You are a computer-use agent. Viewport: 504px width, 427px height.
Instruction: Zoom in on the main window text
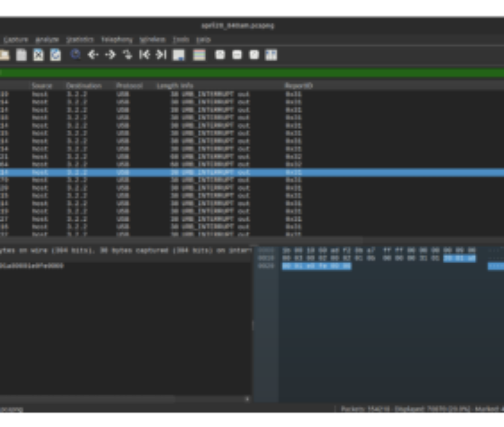coord(220,55)
